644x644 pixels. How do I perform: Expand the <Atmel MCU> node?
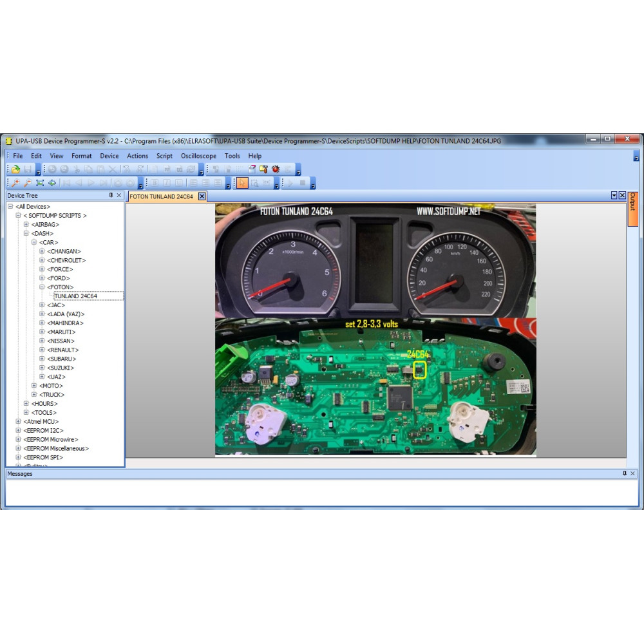tap(18, 421)
